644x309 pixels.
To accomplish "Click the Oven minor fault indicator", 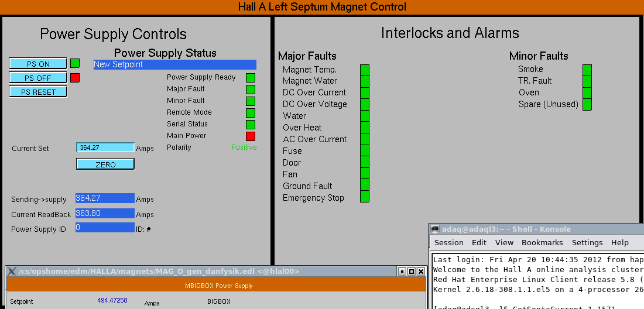I will tap(587, 92).
